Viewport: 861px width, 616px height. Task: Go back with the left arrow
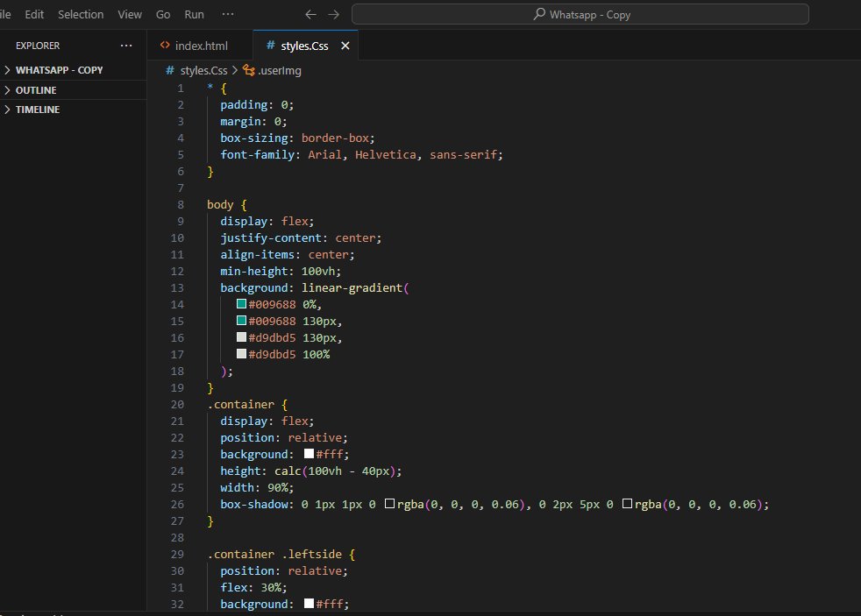(x=310, y=15)
